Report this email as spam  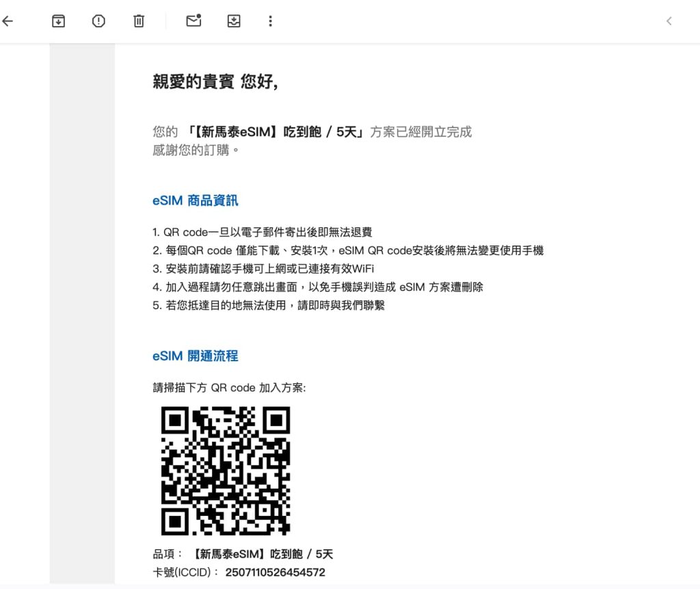[98, 21]
